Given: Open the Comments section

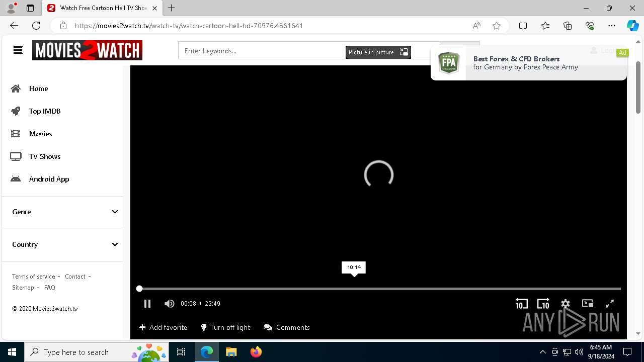Looking at the screenshot, I should [x=287, y=327].
